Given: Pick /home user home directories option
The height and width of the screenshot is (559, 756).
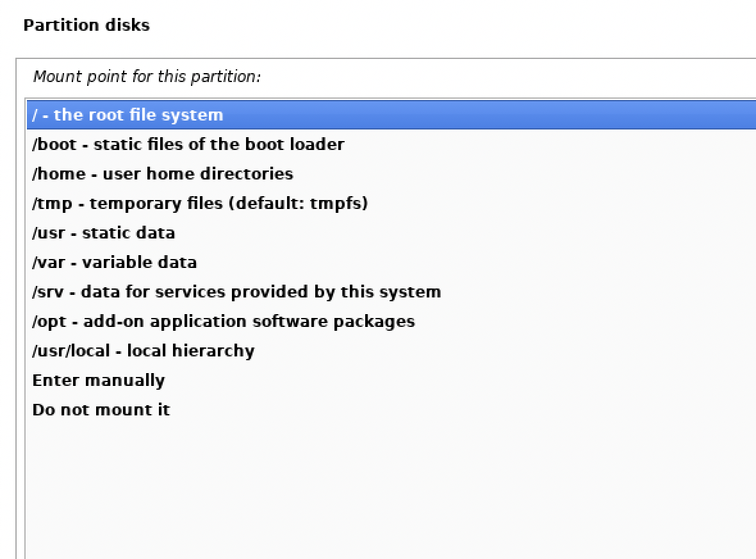Looking at the screenshot, I should tap(162, 174).
